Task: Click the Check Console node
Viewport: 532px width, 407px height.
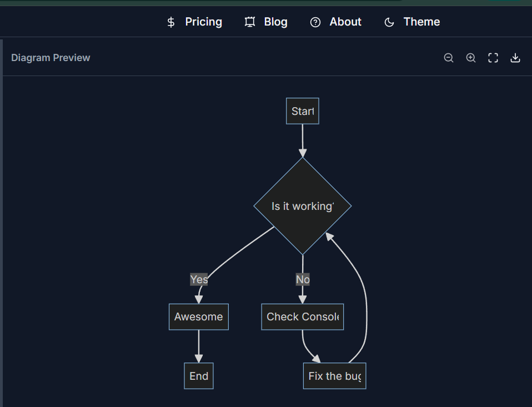Action: click(x=303, y=316)
